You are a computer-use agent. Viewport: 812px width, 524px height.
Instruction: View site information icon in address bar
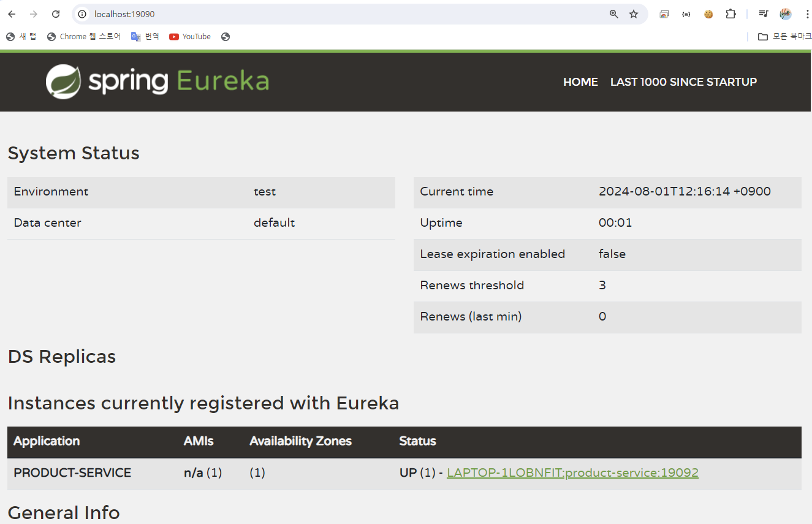(83, 14)
